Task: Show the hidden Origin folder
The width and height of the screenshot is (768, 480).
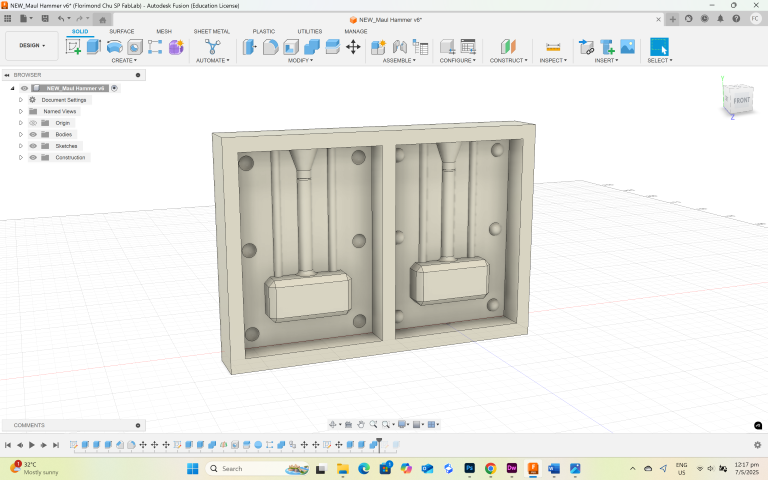Action: click(33, 123)
